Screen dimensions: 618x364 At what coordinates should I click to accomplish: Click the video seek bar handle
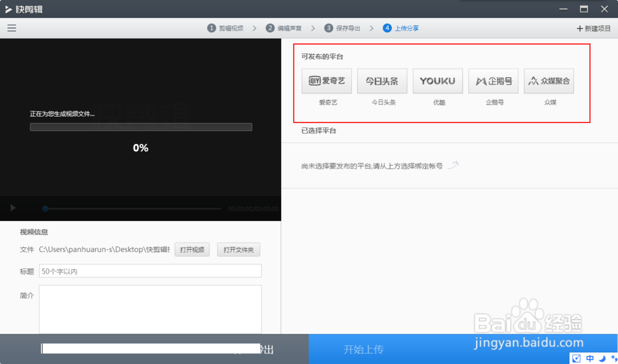45,208
